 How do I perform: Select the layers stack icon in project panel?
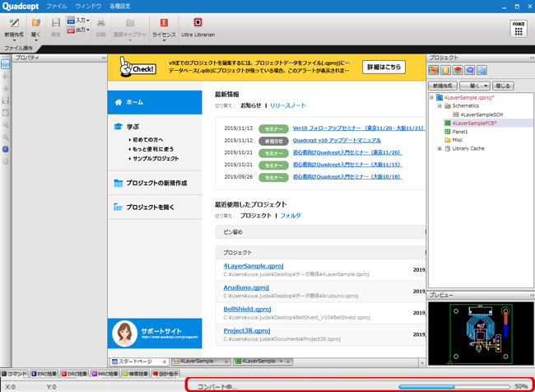point(458,71)
